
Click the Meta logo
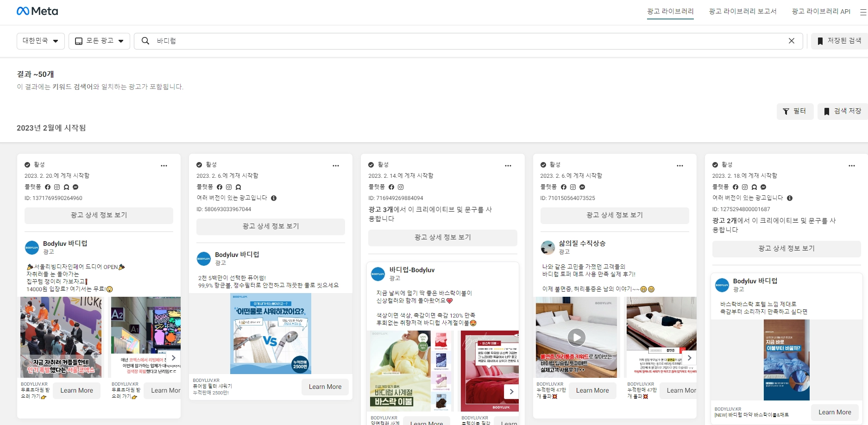click(37, 11)
